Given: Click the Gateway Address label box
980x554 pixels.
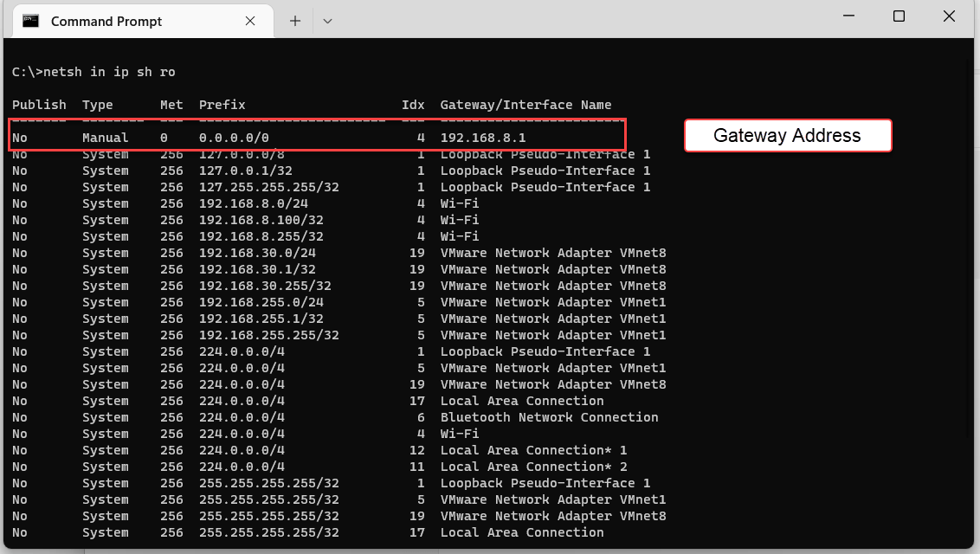Looking at the screenshot, I should tap(787, 135).
